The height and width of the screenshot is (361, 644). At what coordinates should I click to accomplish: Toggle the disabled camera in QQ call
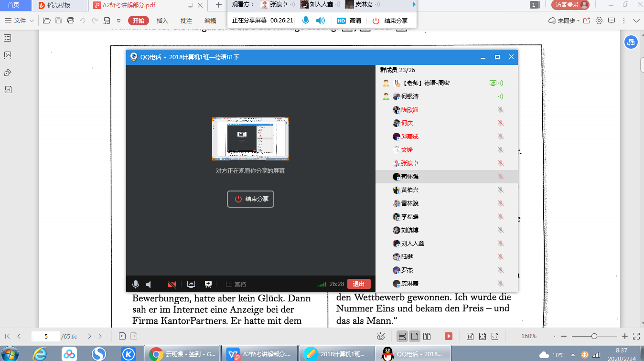(x=172, y=285)
